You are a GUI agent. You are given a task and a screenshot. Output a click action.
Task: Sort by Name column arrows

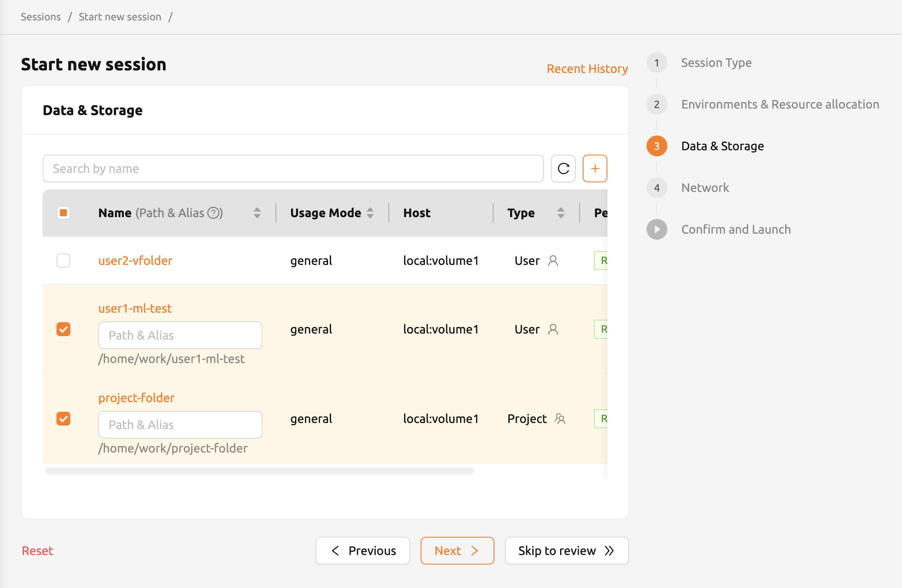(257, 213)
